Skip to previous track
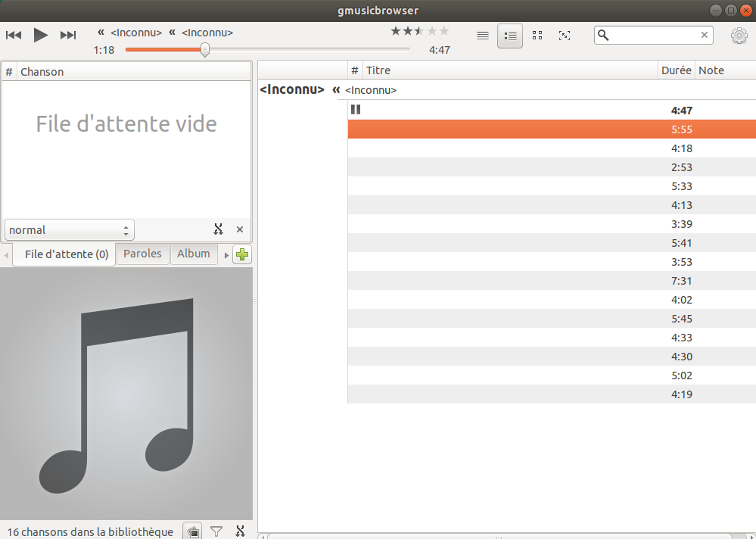Viewport: 756px width, 539px height. pos(14,35)
